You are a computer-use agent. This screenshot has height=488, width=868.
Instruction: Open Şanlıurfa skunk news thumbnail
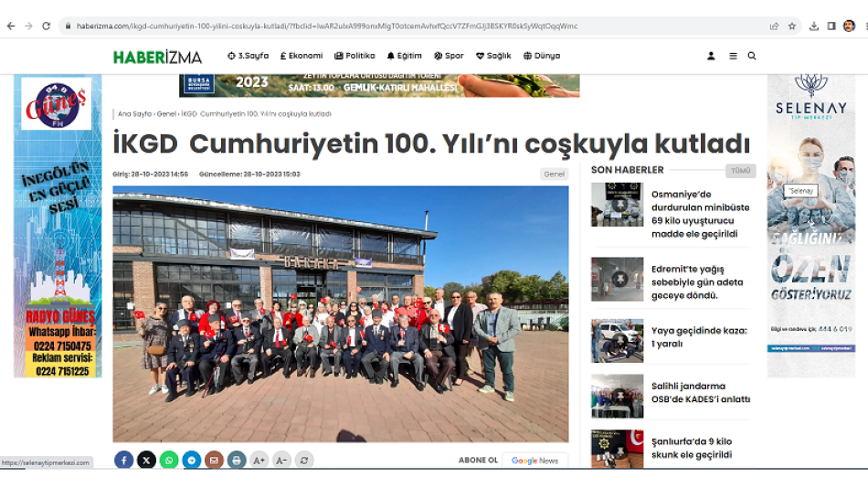618,450
